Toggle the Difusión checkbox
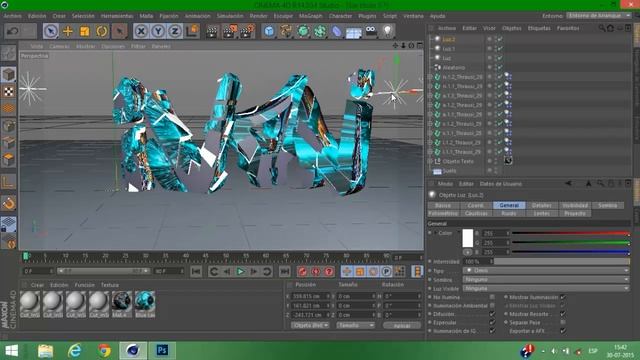The width and height of the screenshot is (640, 360). click(492, 314)
